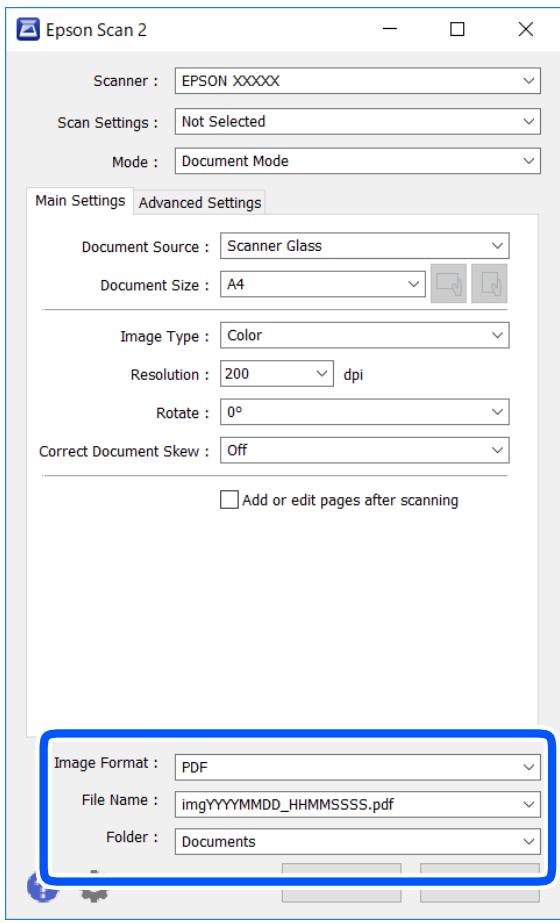The image size is (560, 923).
Task: Switch to the Advanced Settings tab
Action: click(200, 203)
